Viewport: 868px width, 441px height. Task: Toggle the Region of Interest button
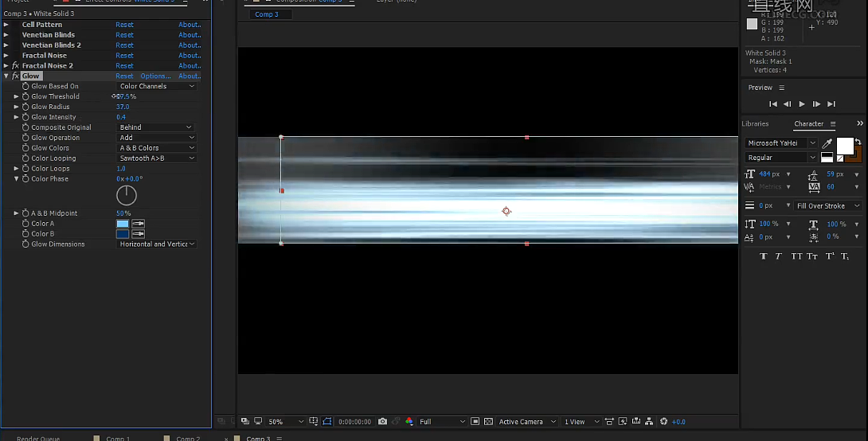click(x=475, y=422)
